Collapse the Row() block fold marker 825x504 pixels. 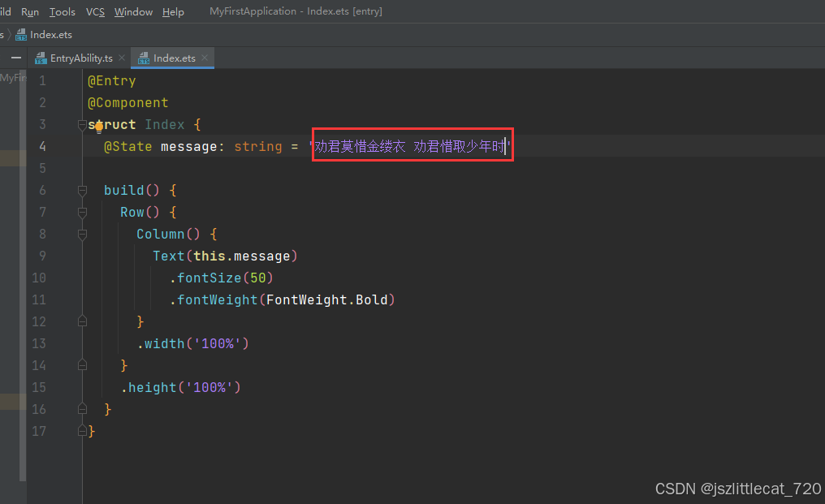(x=82, y=212)
